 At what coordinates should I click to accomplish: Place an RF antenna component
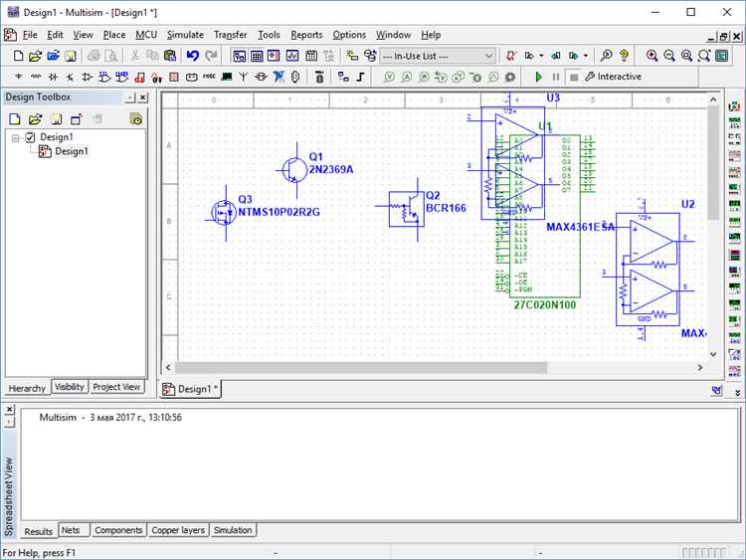pos(243,77)
